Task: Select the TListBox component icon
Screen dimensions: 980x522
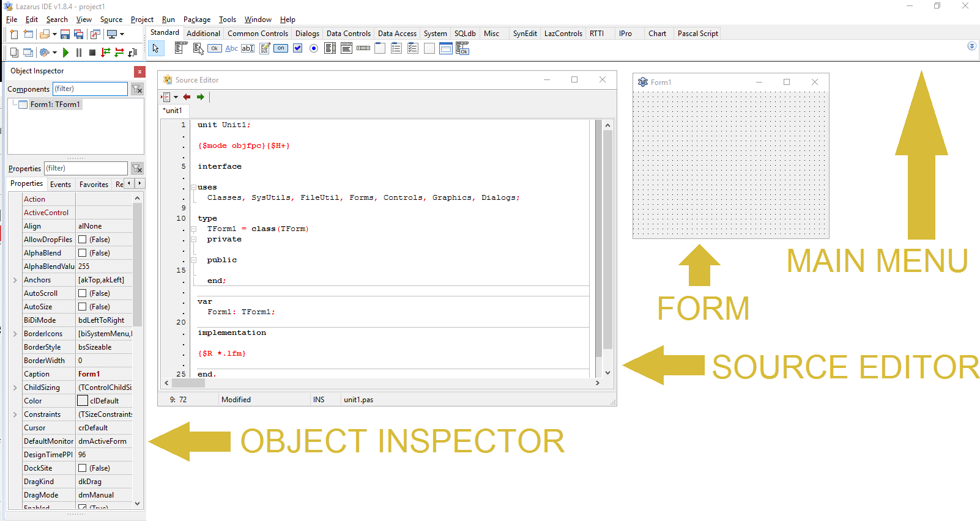Action: (330, 48)
